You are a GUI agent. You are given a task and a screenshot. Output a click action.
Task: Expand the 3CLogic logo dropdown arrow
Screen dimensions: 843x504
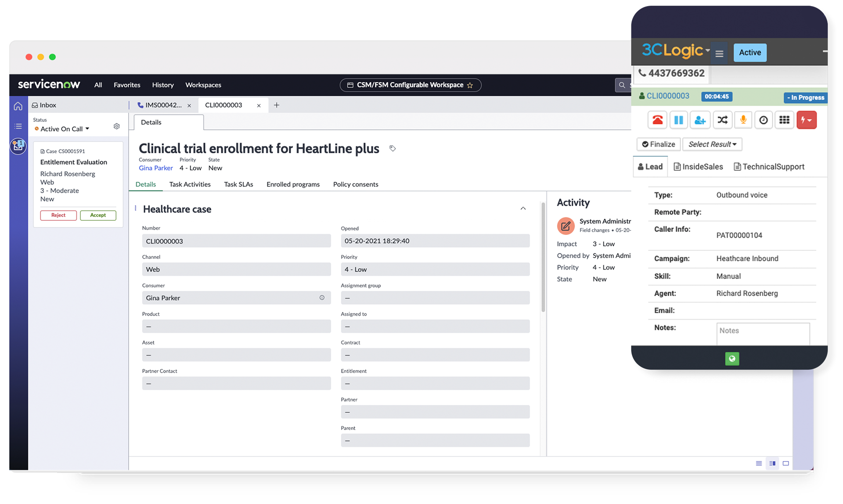pos(708,51)
